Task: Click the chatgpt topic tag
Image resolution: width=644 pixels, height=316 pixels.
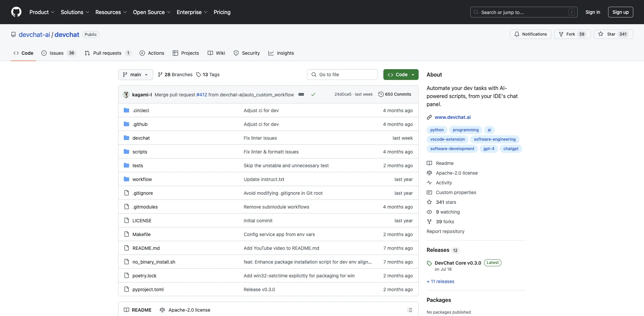Action: coord(511,149)
